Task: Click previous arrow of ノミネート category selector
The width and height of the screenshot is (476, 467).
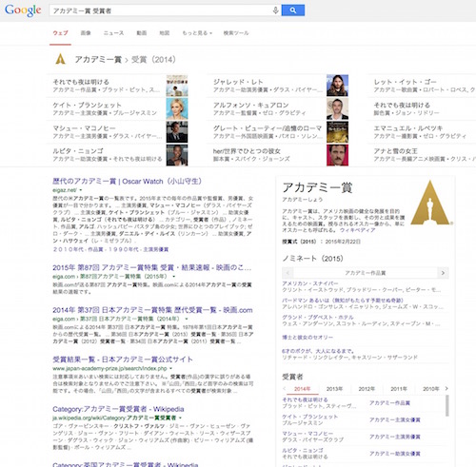Action: click(x=288, y=273)
